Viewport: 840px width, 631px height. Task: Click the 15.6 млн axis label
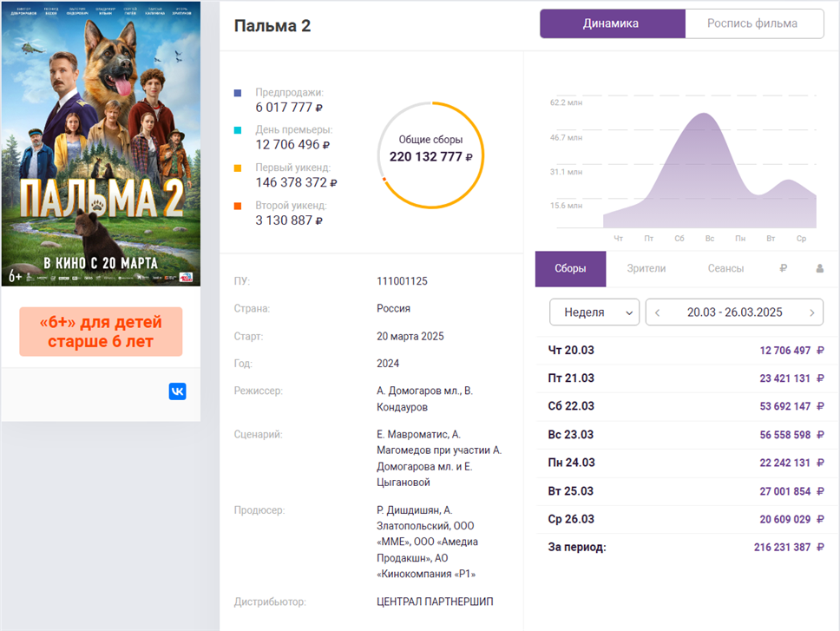(x=566, y=206)
